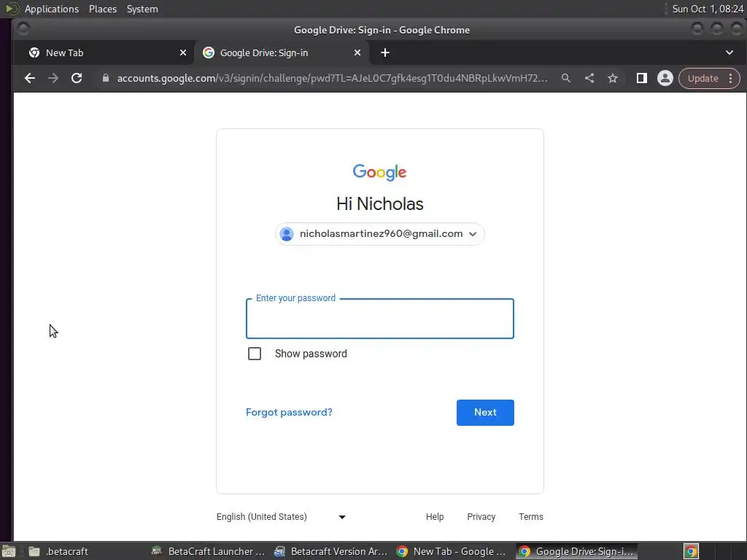
Task: Click the show desktop icon in taskbar
Action: [x=9, y=551]
